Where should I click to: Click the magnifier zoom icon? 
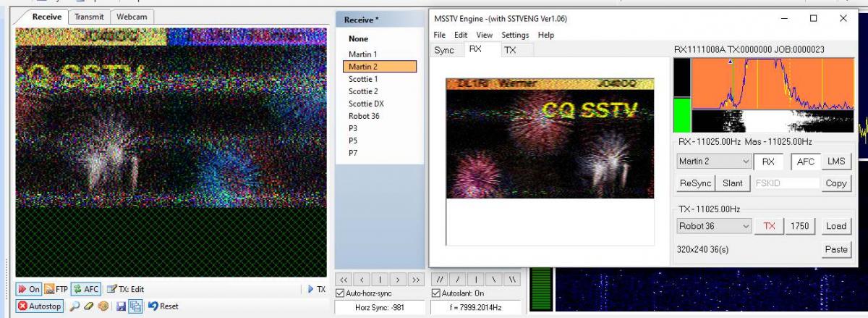pyautogui.click(x=75, y=306)
